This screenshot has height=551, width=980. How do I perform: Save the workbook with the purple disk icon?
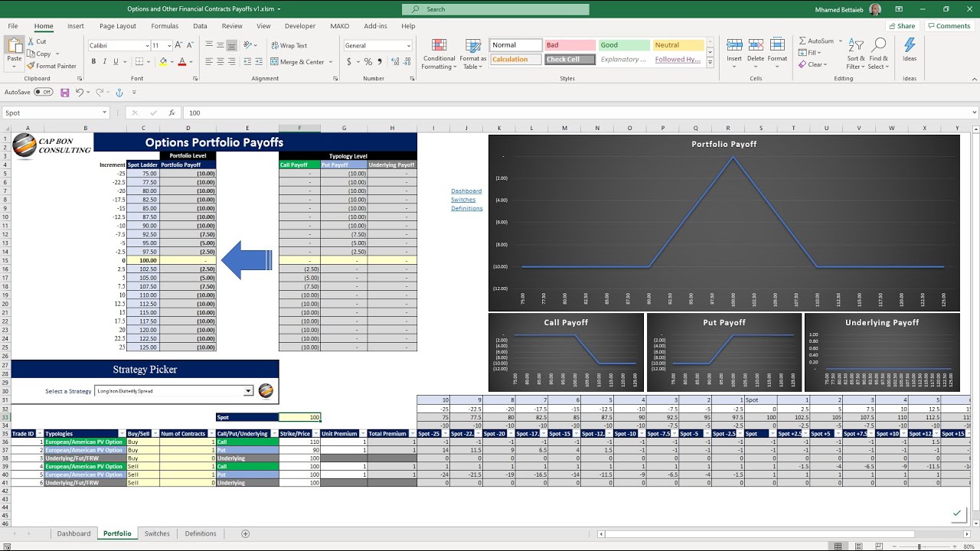coord(65,93)
